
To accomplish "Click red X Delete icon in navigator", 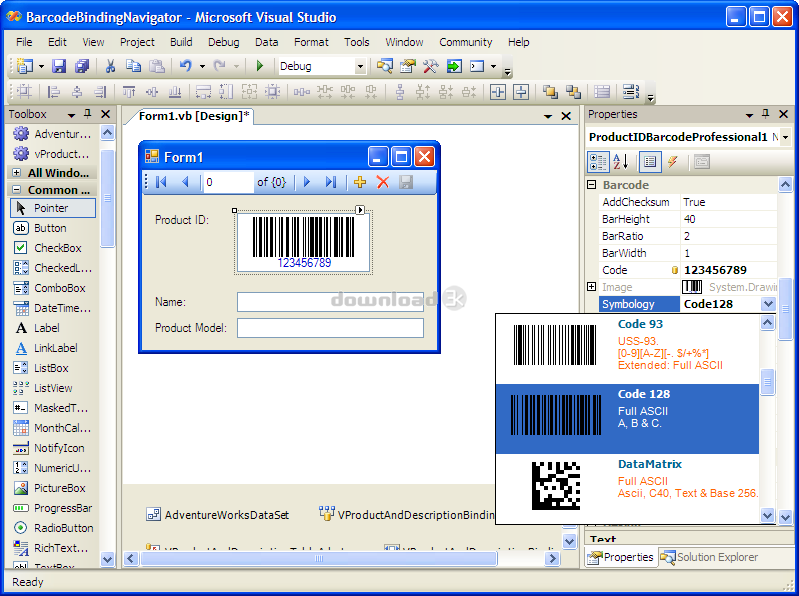I will click(383, 182).
